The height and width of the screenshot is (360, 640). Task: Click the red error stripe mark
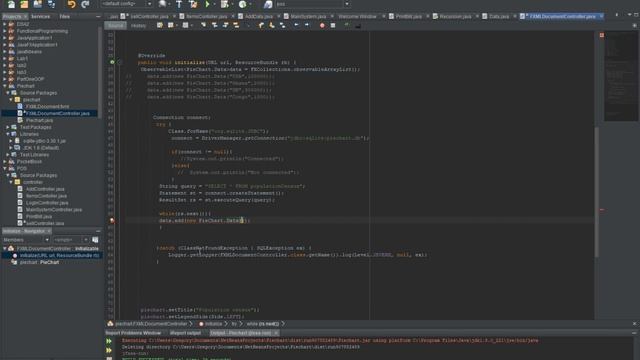point(602,210)
